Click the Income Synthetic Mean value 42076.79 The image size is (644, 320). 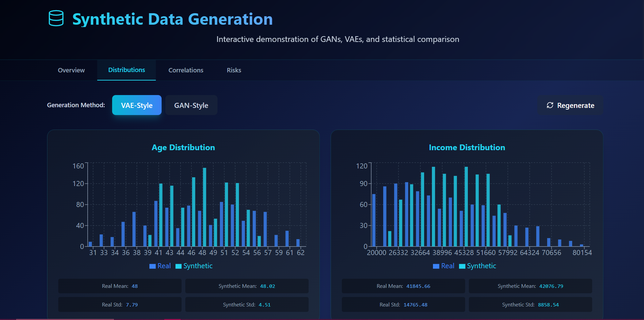[551, 286]
